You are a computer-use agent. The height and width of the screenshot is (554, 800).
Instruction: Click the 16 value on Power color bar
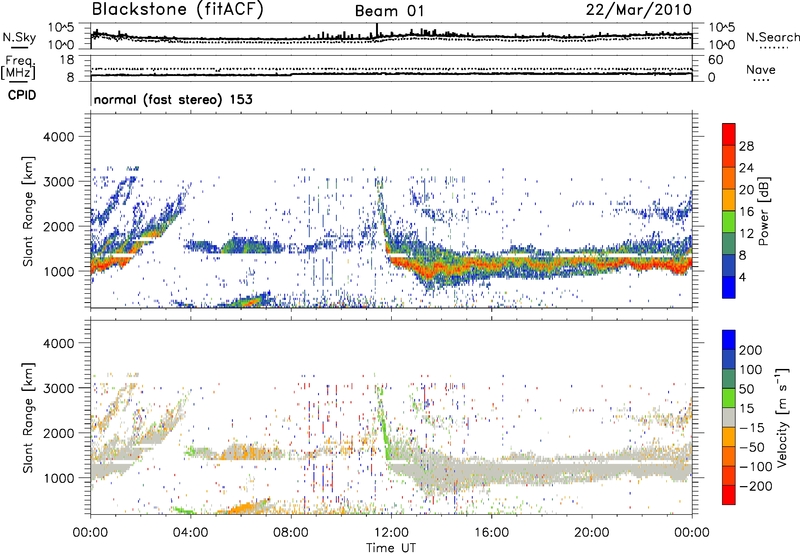(x=746, y=212)
